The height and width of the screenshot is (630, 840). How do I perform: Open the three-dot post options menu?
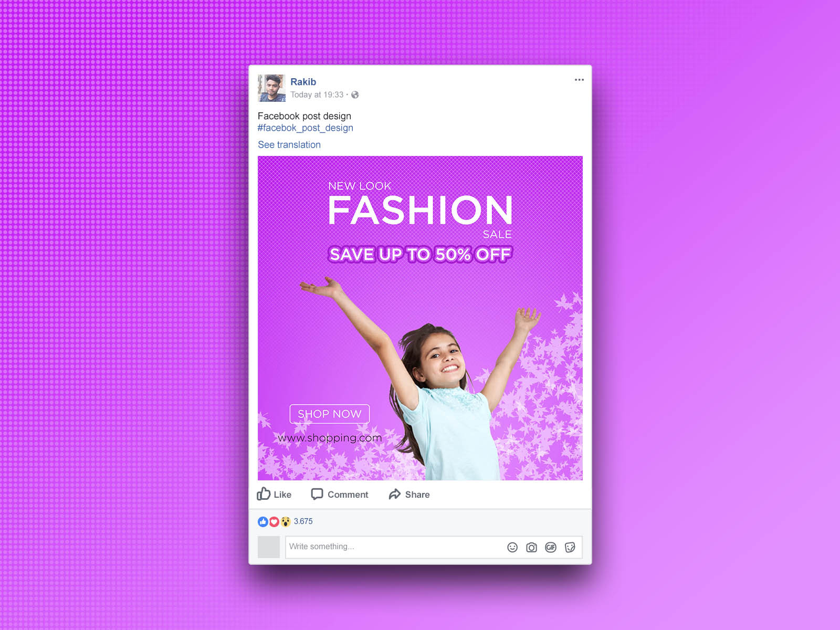(579, 80)
